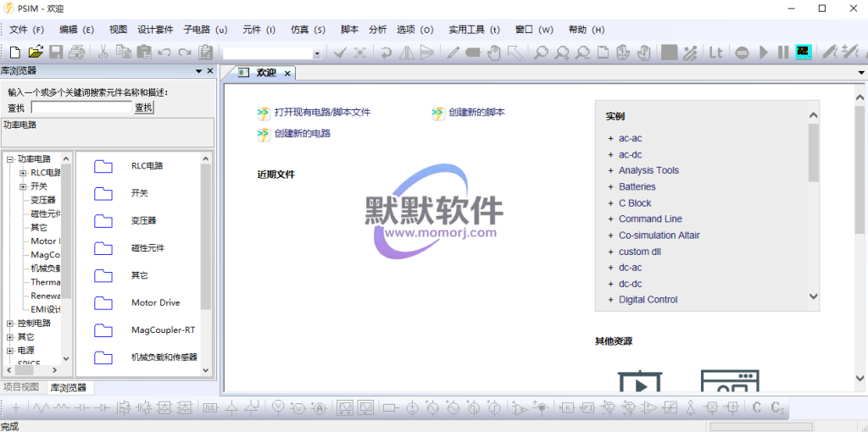Open the yellow folder toolbar icon
The width and height of the screenshot is (868, 432).
(36, 52)
